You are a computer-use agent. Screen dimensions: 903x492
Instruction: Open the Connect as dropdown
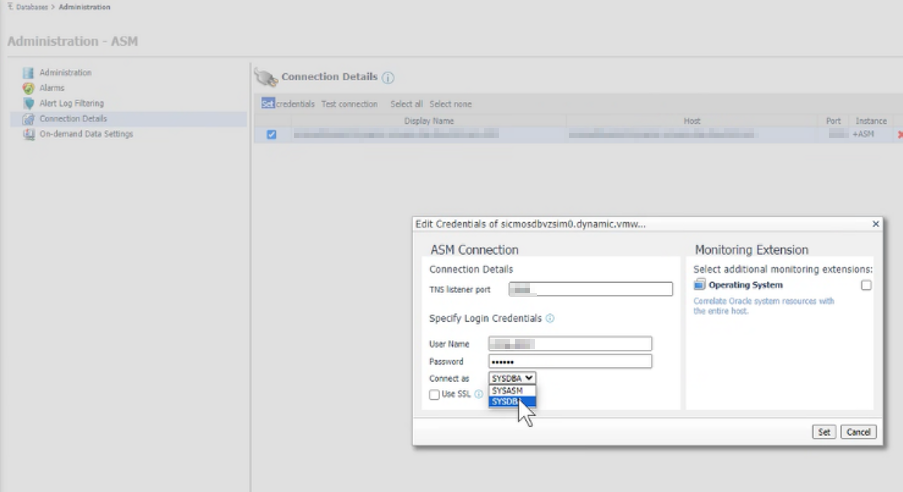click(512, 379)
